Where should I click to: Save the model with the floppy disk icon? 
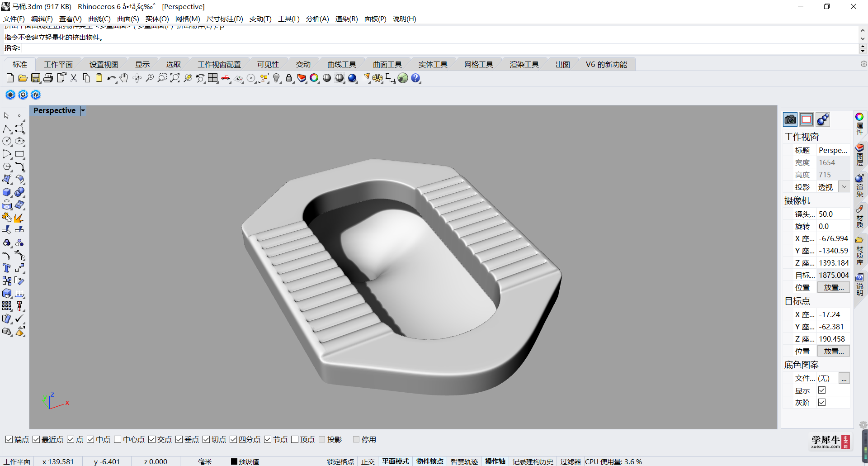(x=35, y=78)
